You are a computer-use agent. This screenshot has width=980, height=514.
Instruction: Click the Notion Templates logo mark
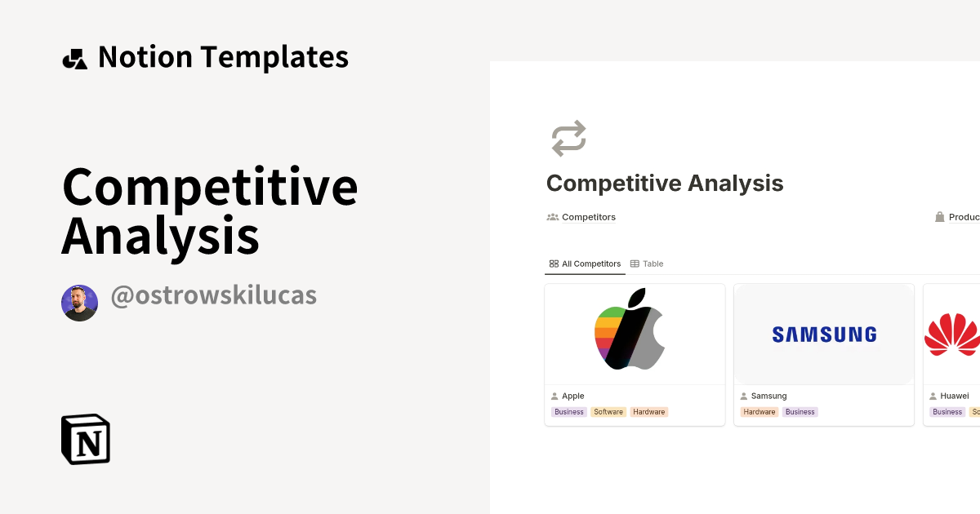74,57
